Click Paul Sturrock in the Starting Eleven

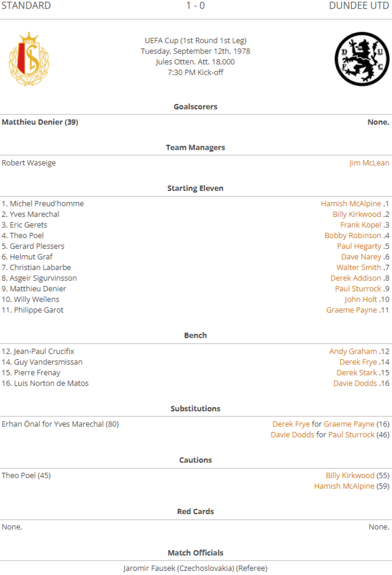click(358, 288)
